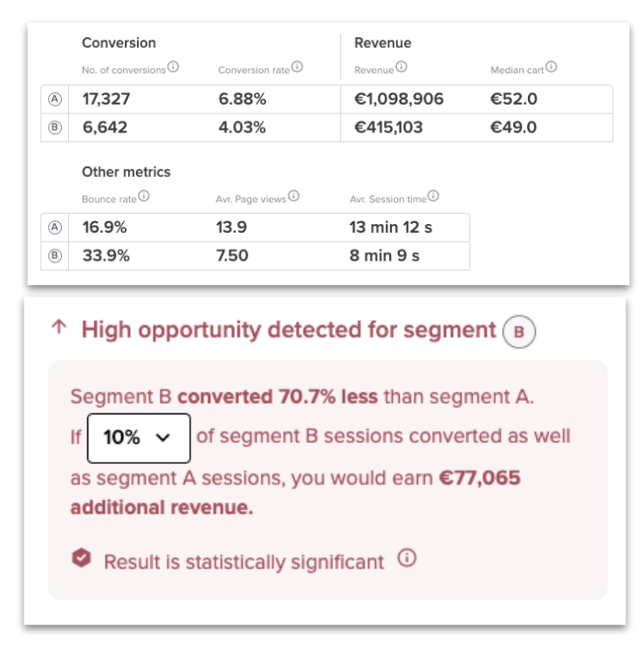
Task: Select segment B marker in Conversion table
Action: (x=55, y=127)
